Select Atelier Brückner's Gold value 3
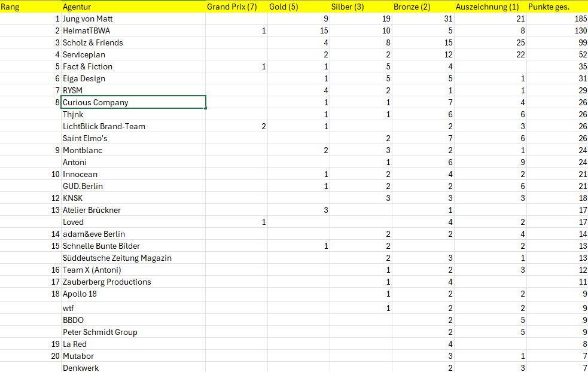 click(x=298, y=211)
